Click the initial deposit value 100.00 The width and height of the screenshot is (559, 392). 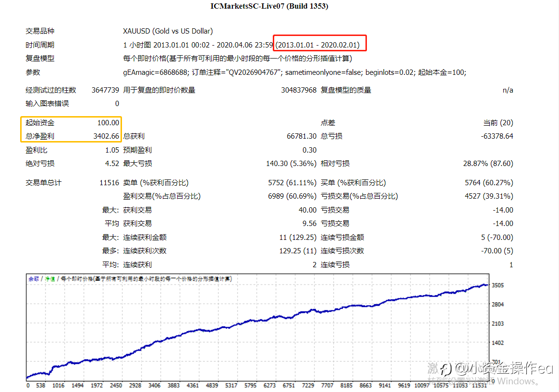109,123
